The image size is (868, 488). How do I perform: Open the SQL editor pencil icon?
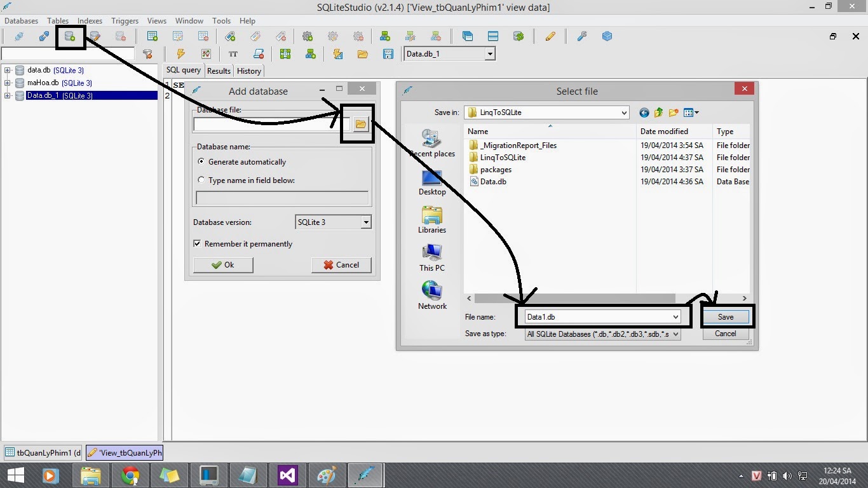coord(550,37)
